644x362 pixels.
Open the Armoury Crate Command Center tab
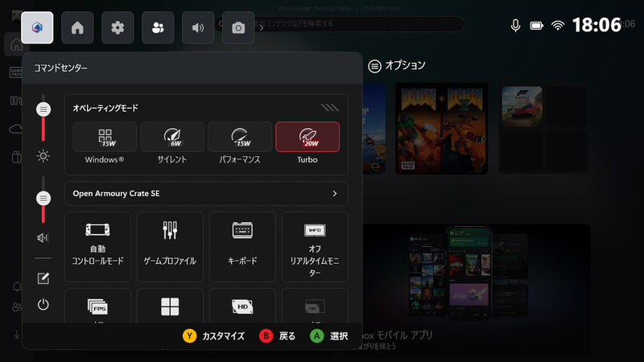click(37, 28)
